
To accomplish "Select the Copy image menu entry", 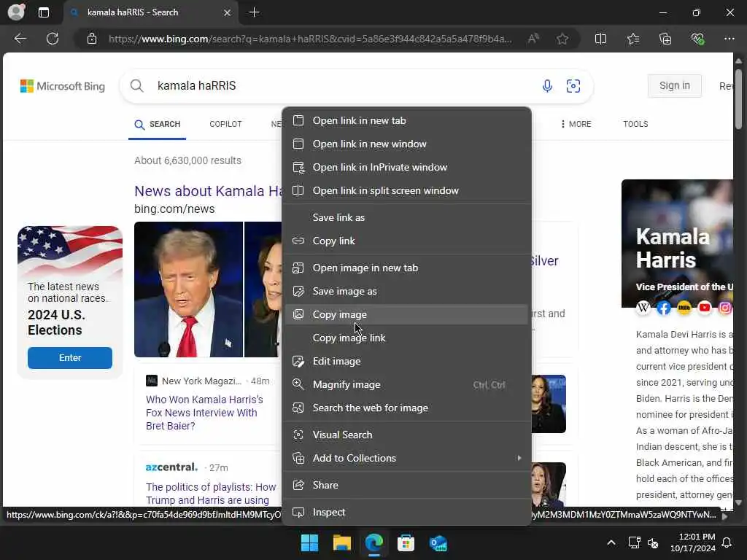I will click(x=406, y=314).
